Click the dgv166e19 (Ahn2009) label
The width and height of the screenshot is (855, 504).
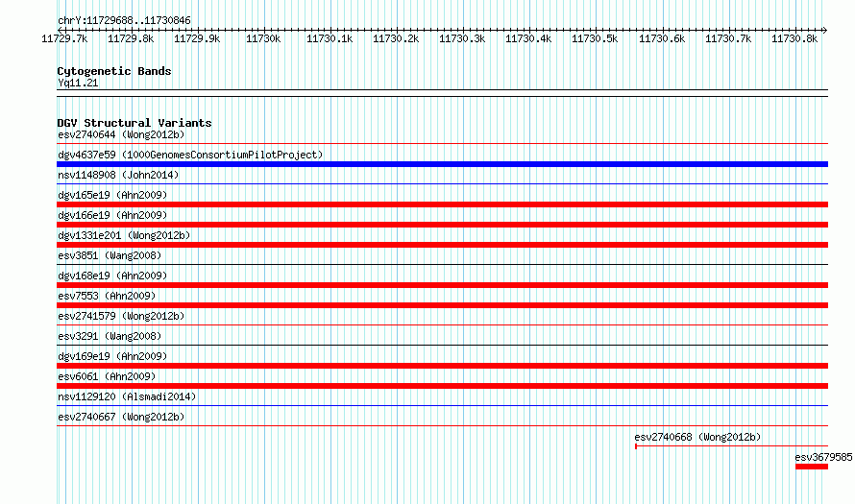pos(112,215)
